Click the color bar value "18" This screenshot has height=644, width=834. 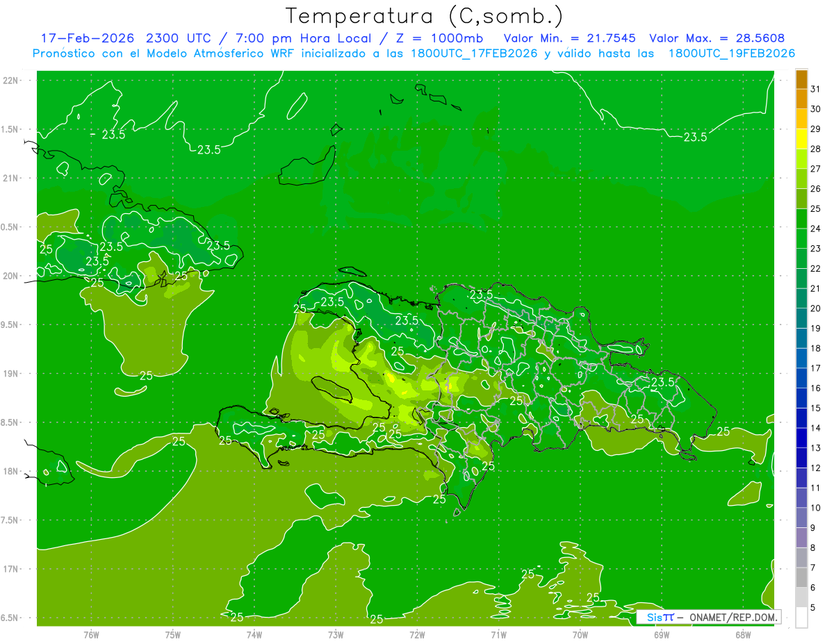816,348
